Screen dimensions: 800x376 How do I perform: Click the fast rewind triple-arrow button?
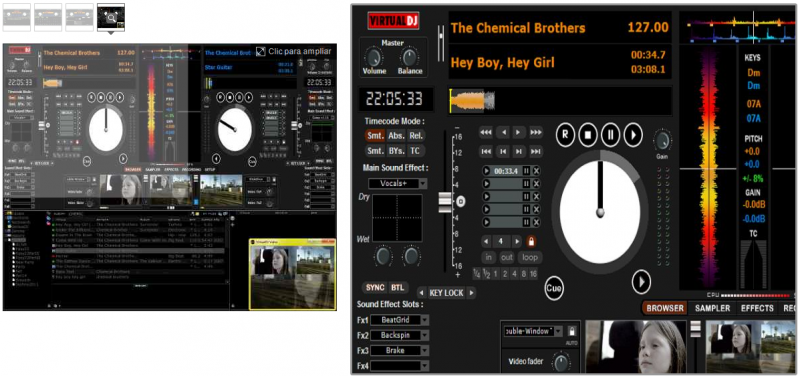tap(486, 133)
